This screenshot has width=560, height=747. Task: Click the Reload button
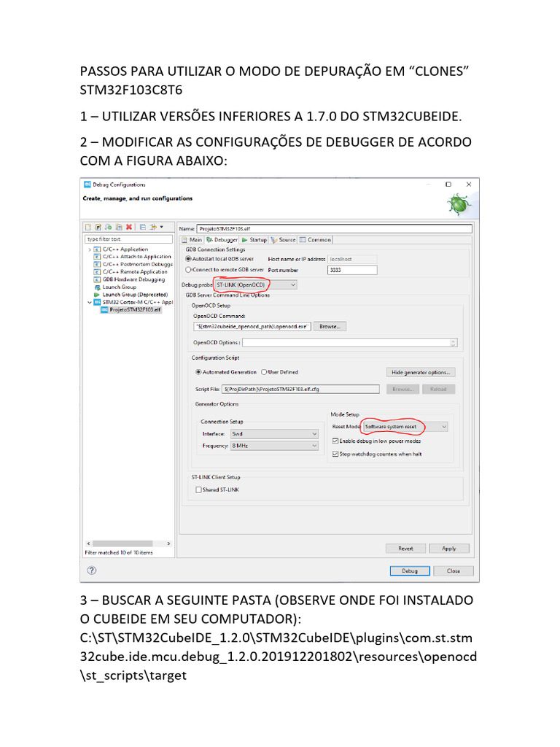pos(438,390)
